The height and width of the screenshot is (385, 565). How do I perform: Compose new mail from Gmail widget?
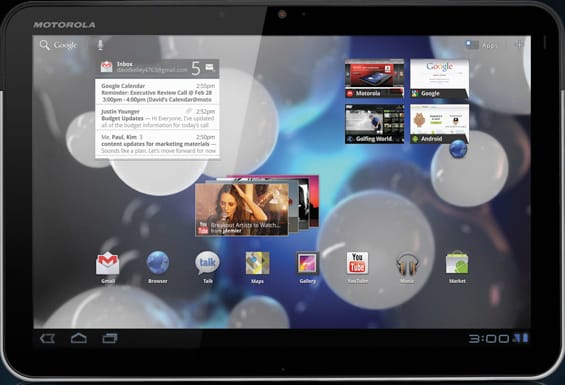click(x=210, y=67)
